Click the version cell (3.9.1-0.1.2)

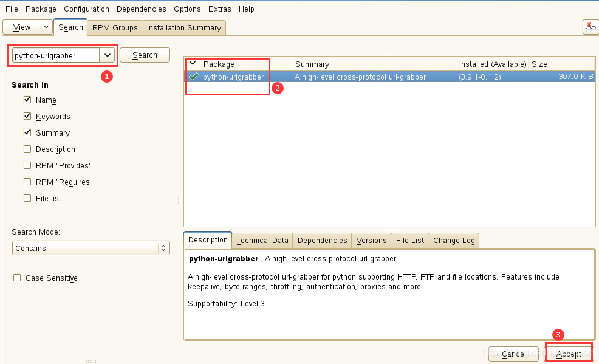point(480,77)
